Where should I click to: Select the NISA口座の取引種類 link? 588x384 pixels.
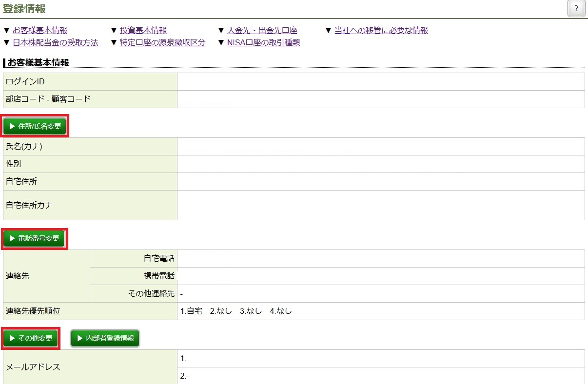coord(263,42)
